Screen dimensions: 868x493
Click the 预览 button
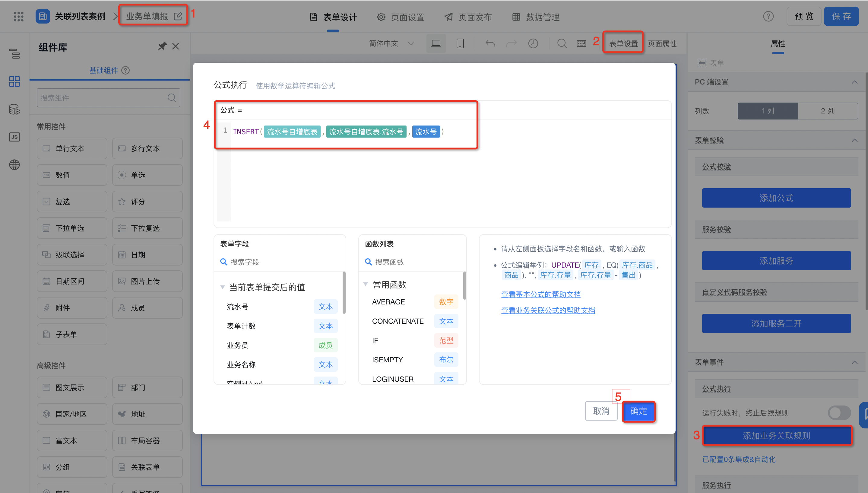coord(804,16)
